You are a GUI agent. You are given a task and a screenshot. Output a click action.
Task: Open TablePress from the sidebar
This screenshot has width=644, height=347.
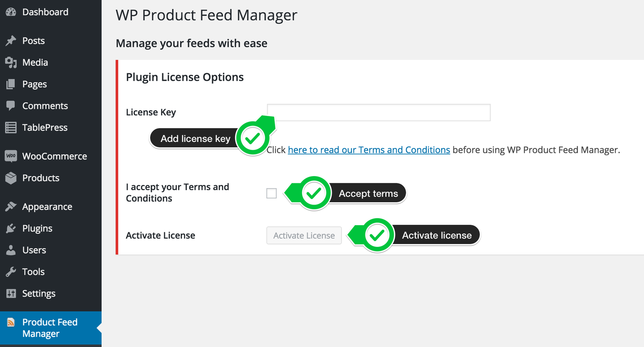point(51,127)
